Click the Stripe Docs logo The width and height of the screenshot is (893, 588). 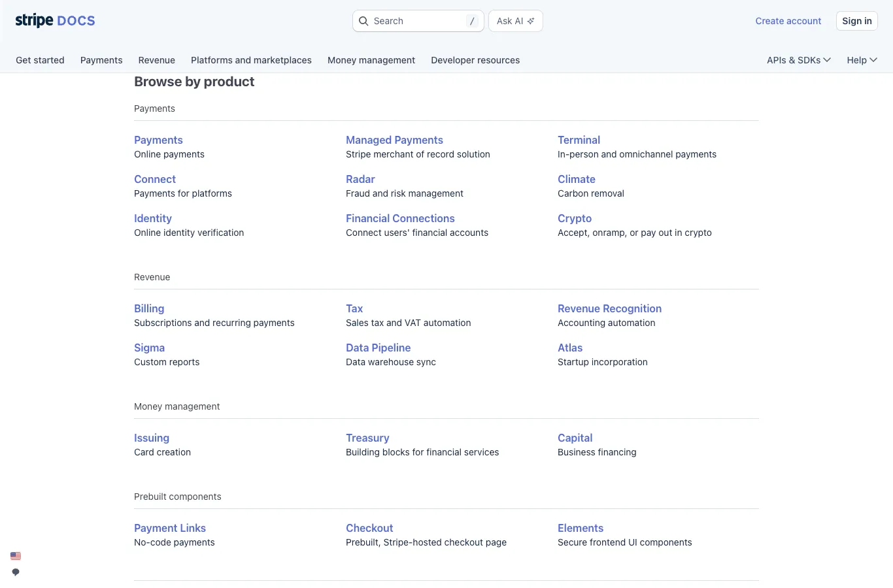pos(55,20)
